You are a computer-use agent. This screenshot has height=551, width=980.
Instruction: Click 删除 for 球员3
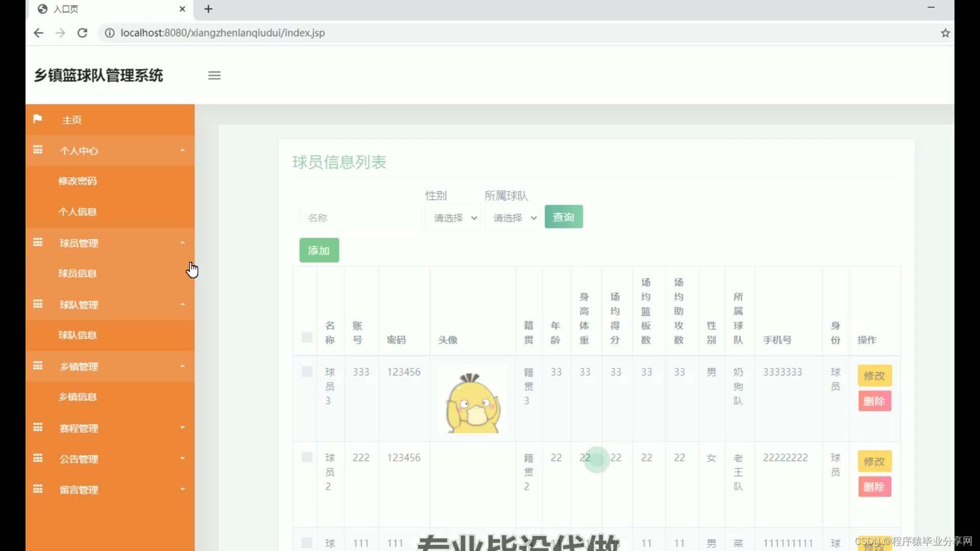pos(874,402)
